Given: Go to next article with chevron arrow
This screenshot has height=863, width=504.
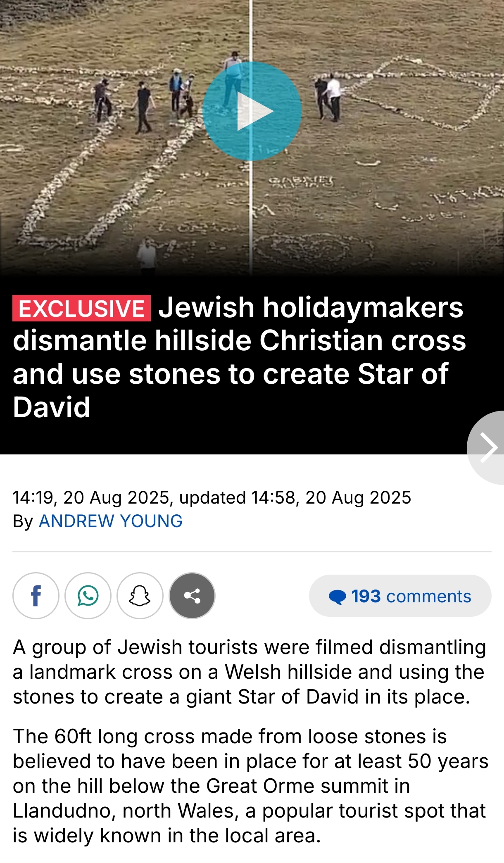Looking at the screenshot, I should coord(487,447).
